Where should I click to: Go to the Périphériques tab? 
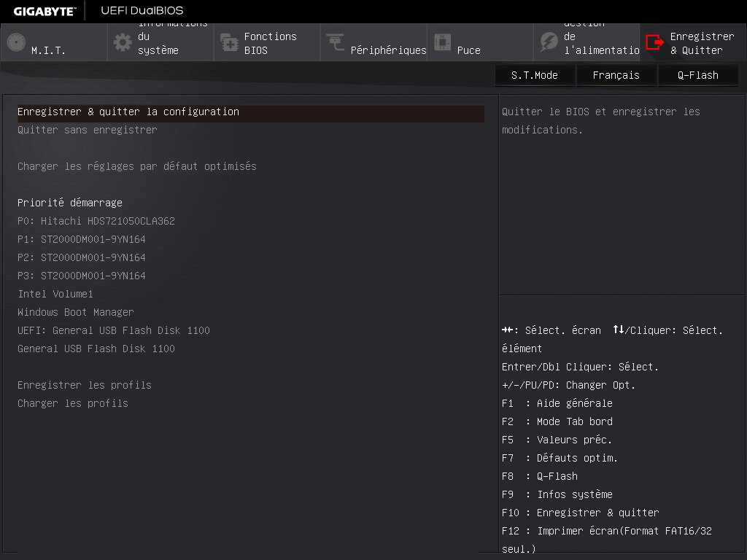tap(374, 42)
